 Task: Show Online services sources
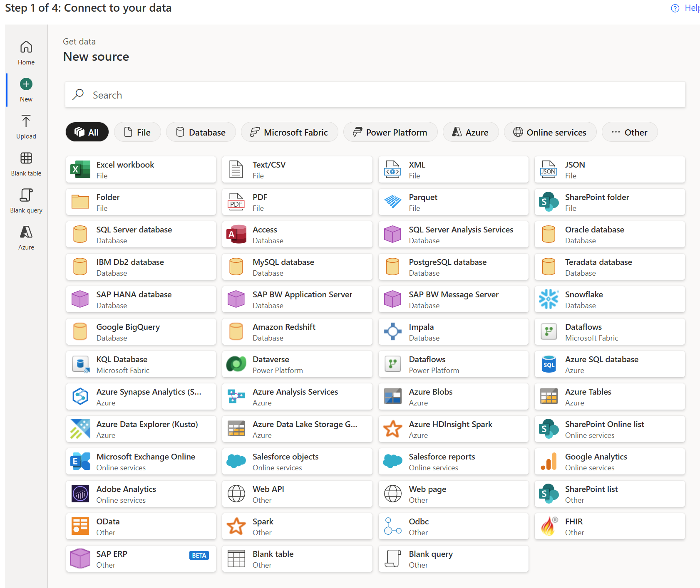tap(550, 132)
